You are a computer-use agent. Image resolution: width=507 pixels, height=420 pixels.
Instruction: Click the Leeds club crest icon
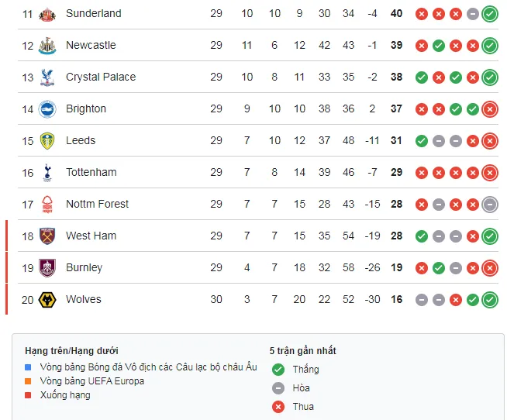coord(48,141)
